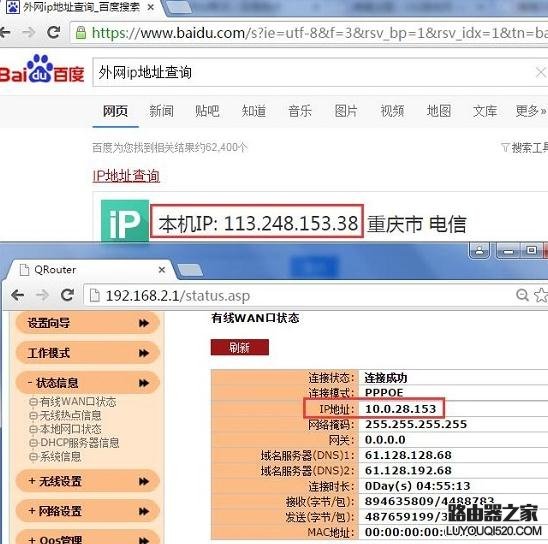Screen dimensions: 548x544
Task: Expand the 网络设置 menu section
Action: [88, 511]
